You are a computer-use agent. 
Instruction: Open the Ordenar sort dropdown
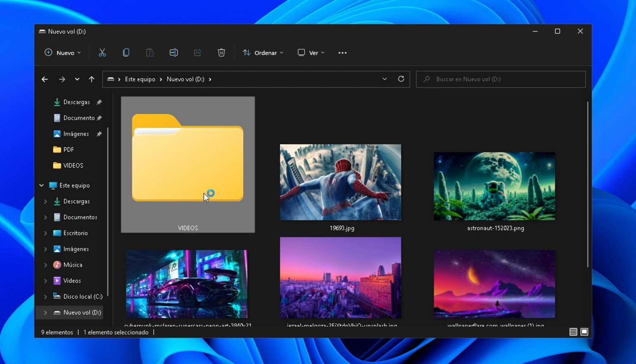tap(263, 53)
